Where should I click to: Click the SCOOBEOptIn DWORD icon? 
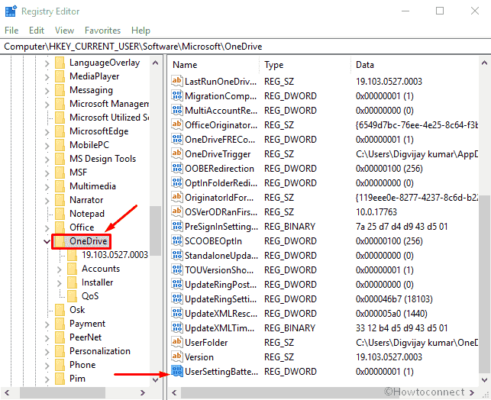(x=177, y=241)
